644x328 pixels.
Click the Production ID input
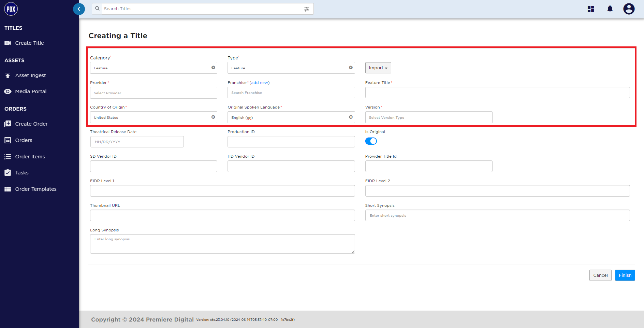click(291, 142)
